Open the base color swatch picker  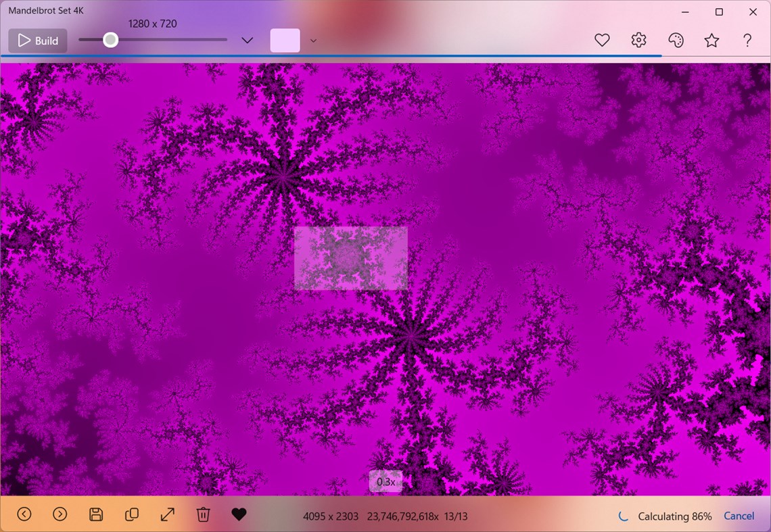click(x=285, y=40)
